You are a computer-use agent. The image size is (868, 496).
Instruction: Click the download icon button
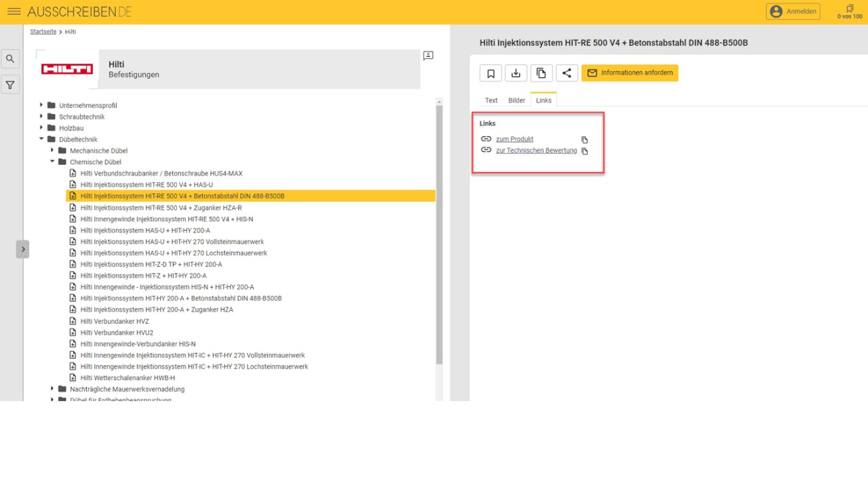[516, 73]
